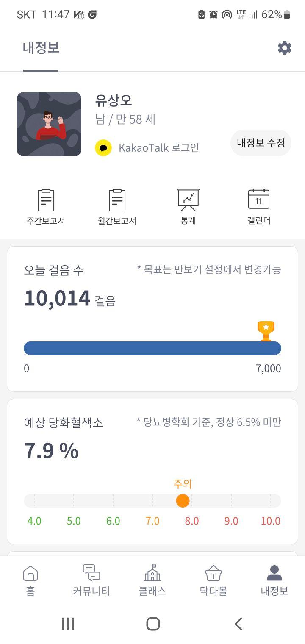
Task: Go to the 홈 home tab
Action: pos(30,580)
